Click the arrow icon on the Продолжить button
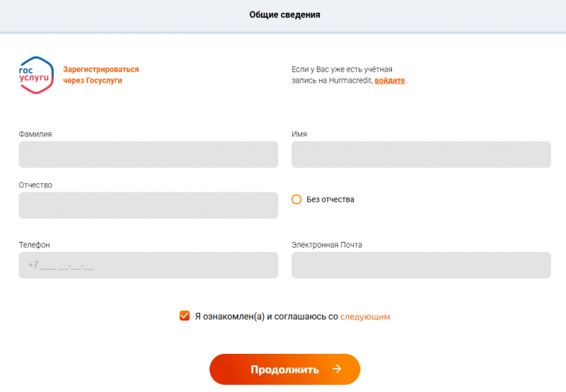This screenshot has width=566, height=392. point(337,369)
